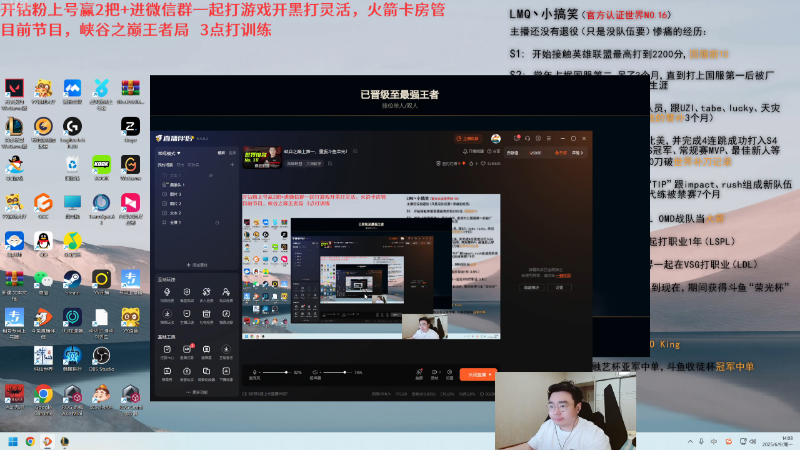
Task: Click 添加素材 add source button
Action: [197, 265]
